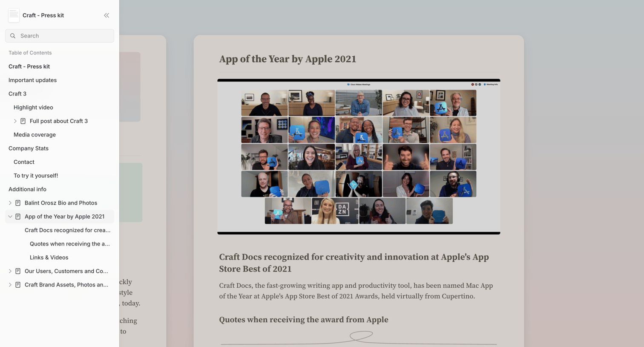Open Full post about Craft 3 page
Screen dimensions: 644x347
59,121
